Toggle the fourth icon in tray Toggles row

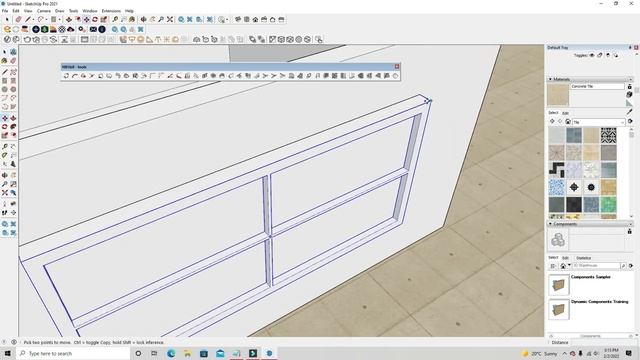click(x=616, y=55)
